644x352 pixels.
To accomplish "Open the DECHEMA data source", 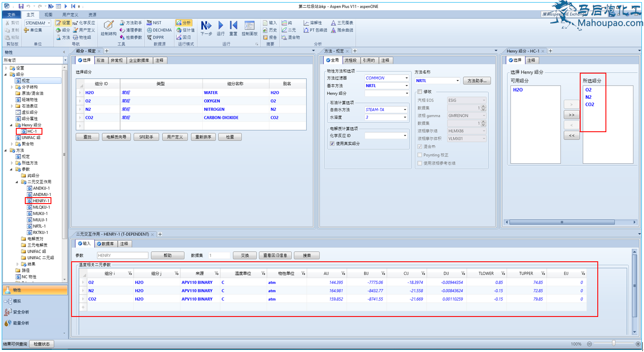I will pos(159,30).
